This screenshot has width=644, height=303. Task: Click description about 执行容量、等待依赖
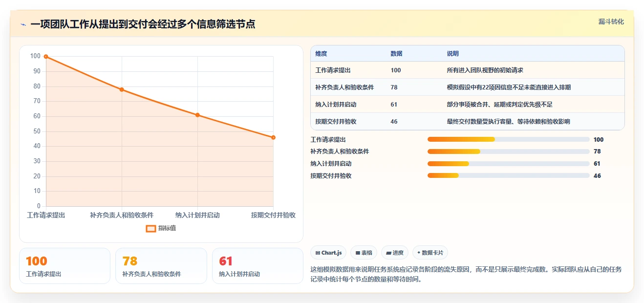(508, 122)
